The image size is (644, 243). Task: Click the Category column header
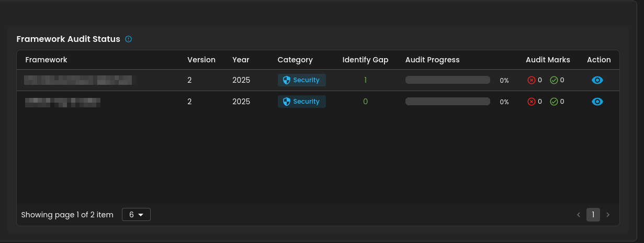point(295,60)
